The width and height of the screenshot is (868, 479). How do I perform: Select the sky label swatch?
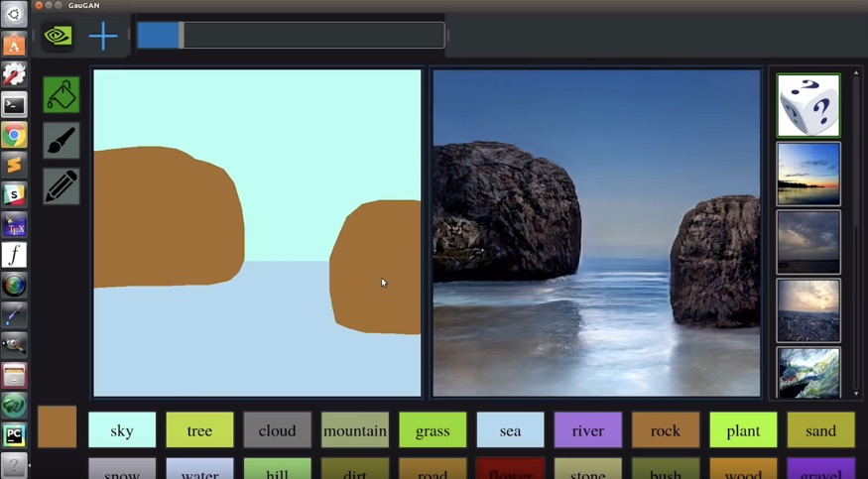(122, 429)
